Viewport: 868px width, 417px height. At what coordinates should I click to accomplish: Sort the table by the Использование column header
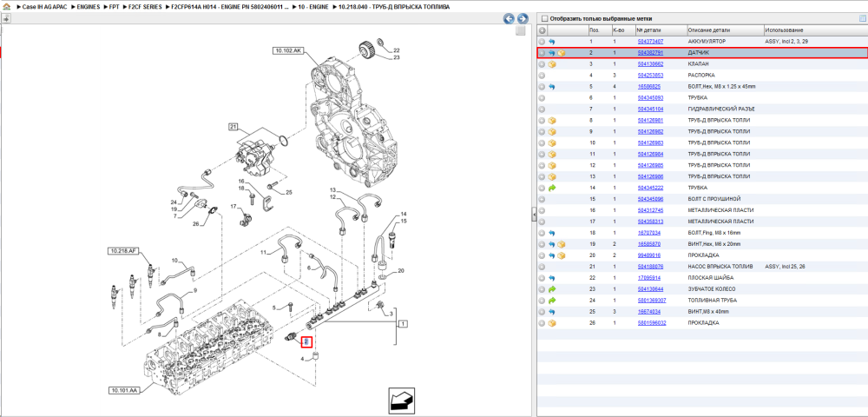[814, 30]
